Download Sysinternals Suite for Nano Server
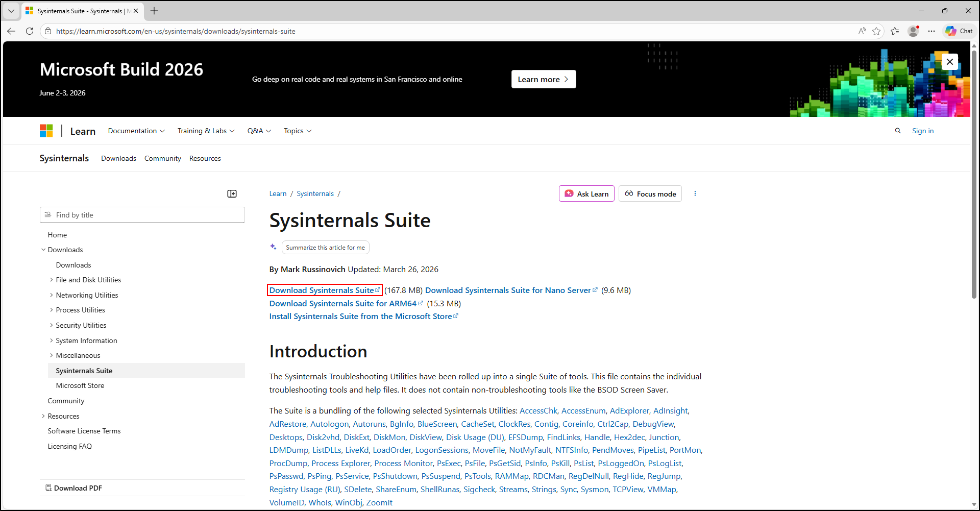This screenshot has width=980, height=511. tap(511, 290)
